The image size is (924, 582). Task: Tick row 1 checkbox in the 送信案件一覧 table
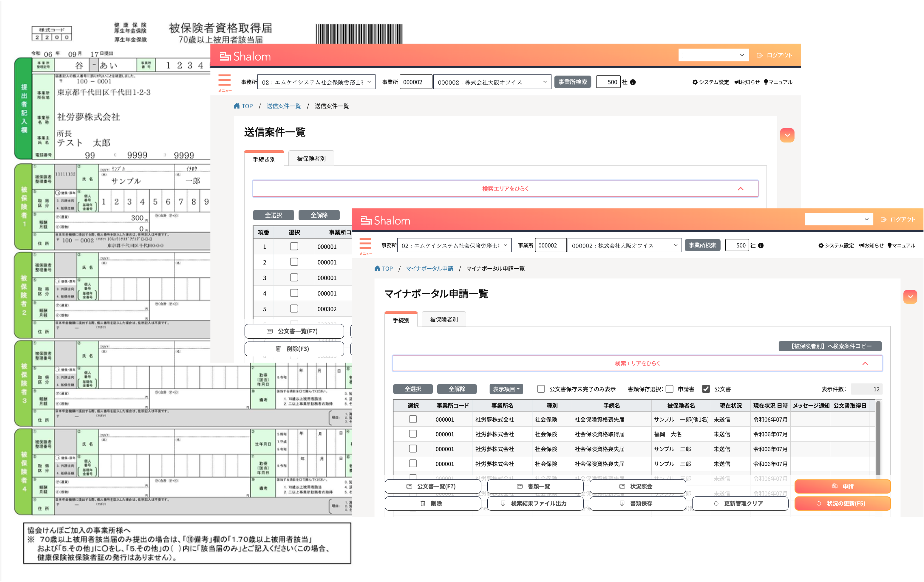pos(294,246)
